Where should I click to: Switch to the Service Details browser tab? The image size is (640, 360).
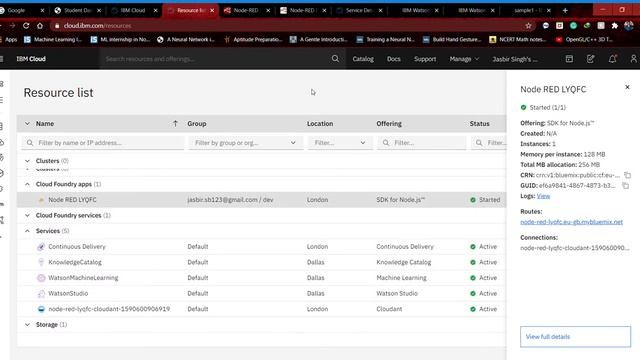(359, 10)
